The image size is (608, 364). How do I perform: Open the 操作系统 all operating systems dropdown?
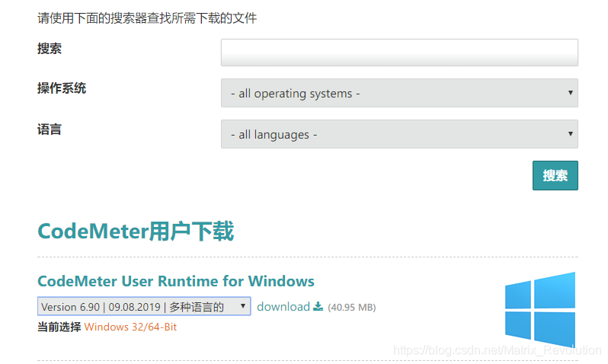pos(398,93)
